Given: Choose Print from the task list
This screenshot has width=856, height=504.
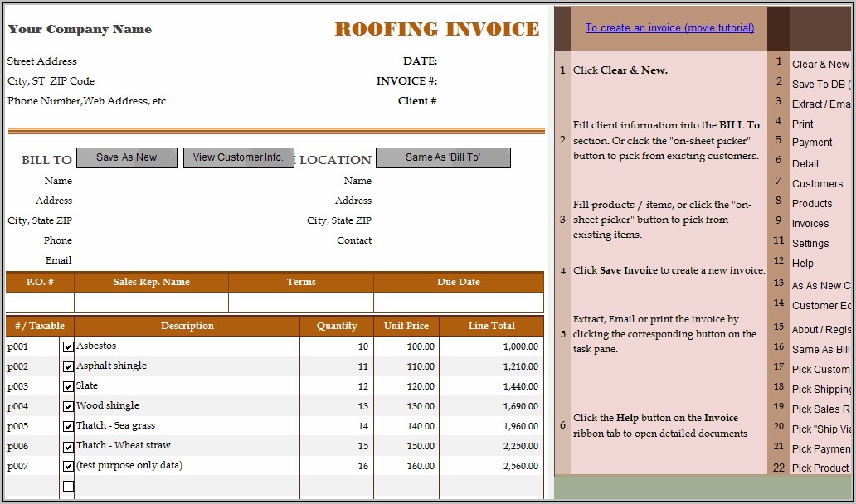Looking at the screenshot, I should [x=802, y=124].
